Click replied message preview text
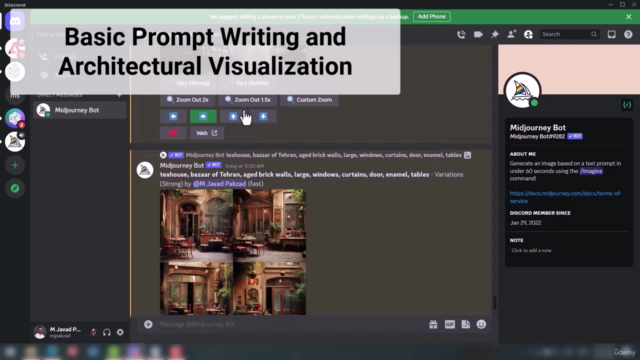Screen dimensions: 640x360 pyautogui.click(x=344, y=155)
